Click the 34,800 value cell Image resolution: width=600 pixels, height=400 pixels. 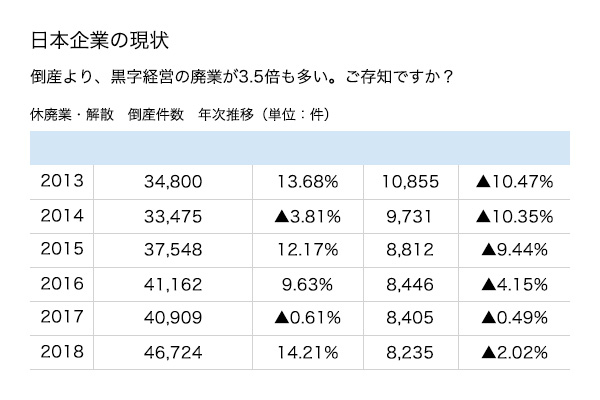pyautogui.click(x=173, y=181)
